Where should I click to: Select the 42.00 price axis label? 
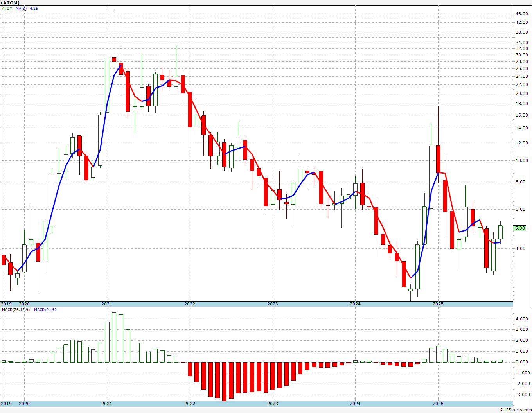(x=522, y=23)
